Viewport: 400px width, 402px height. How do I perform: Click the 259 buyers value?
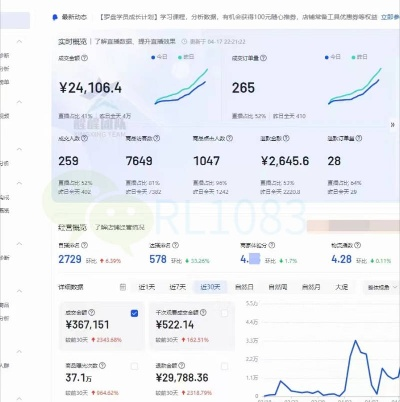[68, 161]
